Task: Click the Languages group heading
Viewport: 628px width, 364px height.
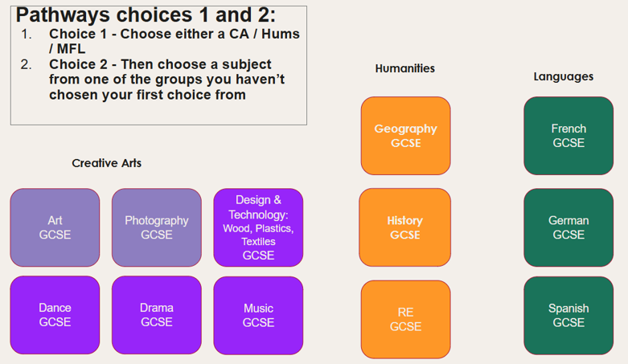Action: 564,76
